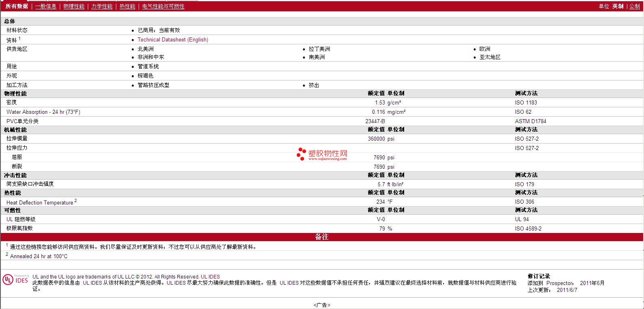Click water absorption value 0.116

[379, 112]
